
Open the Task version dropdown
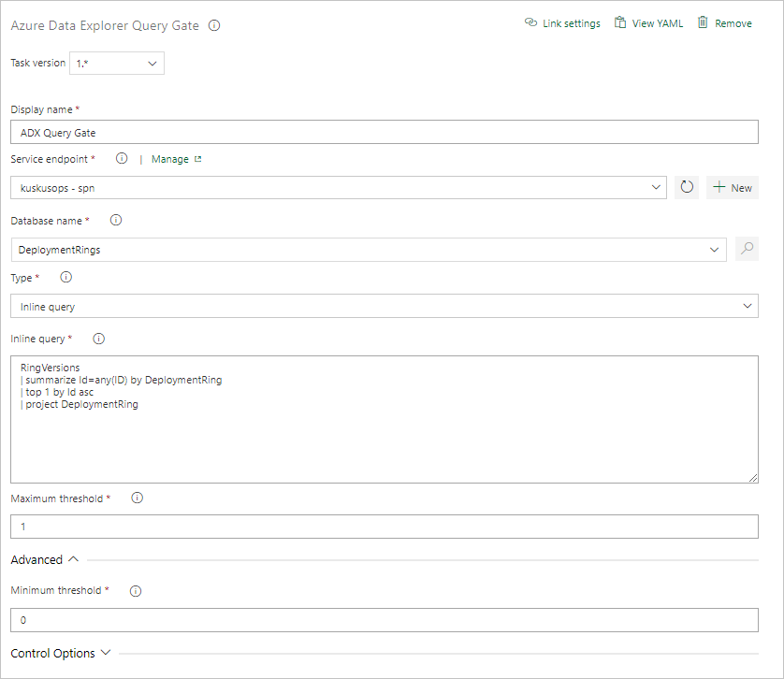[116, 63]
